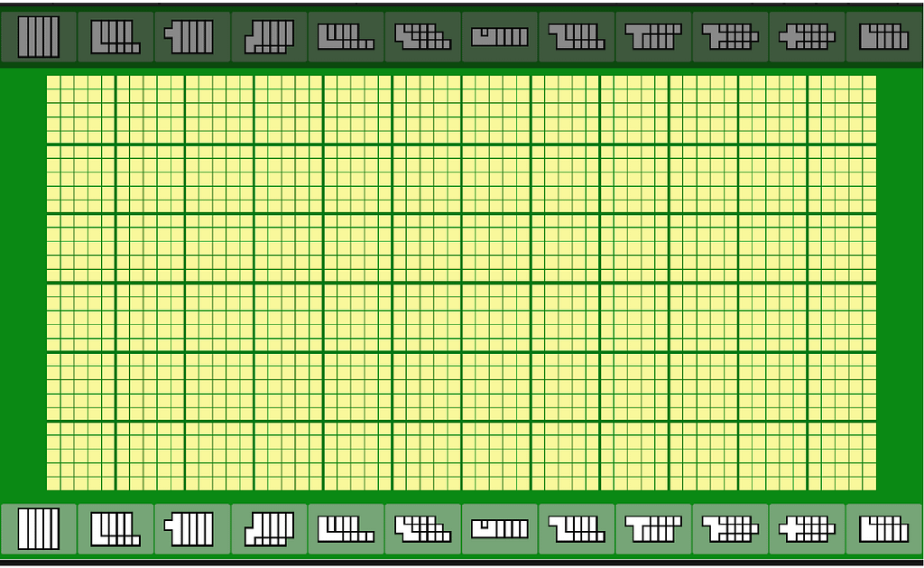
Task: Click the bottom-right block of the yellow grid
Action: click(x=842, y=456)
